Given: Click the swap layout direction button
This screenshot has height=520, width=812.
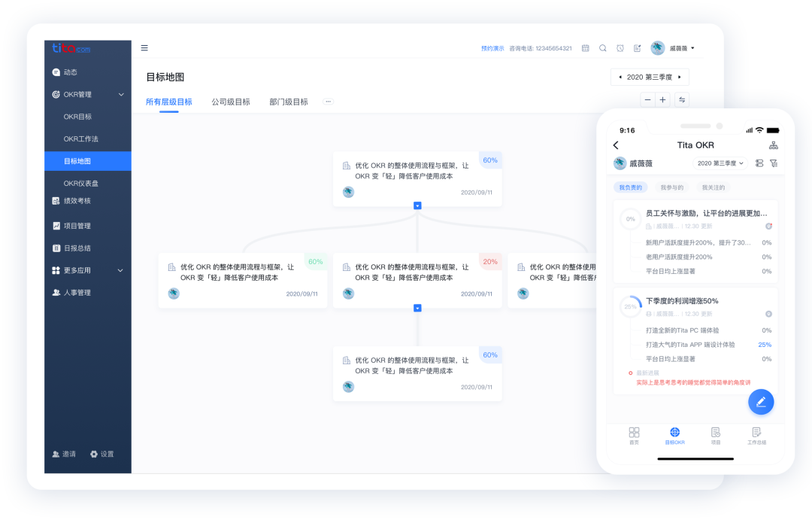Looking at the screenshot, I should tap(682, 99).
